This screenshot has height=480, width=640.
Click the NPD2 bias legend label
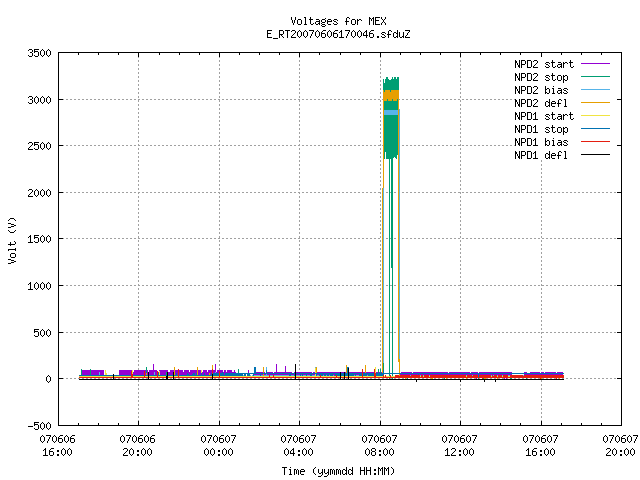[x=541, y=90]
